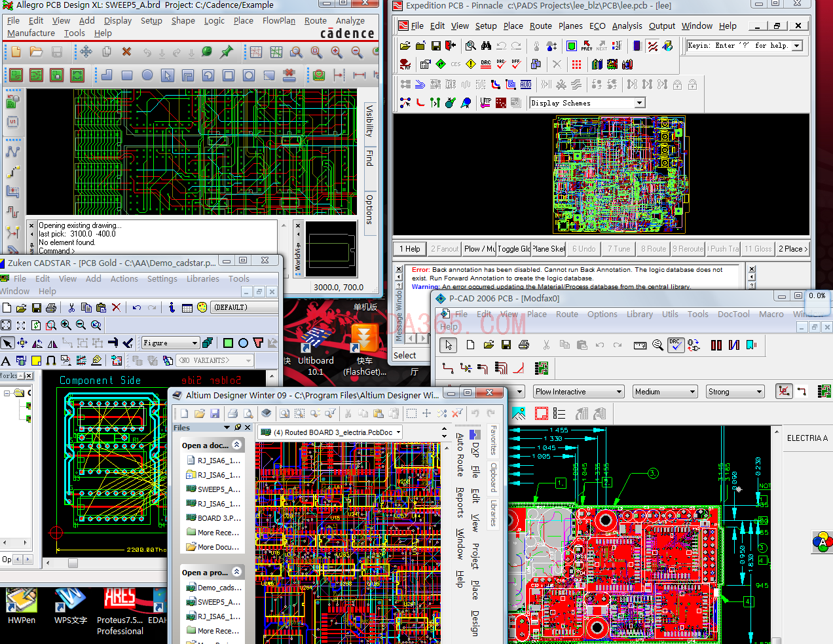Toggle the DRC check button in P-CAD
The image size is (833, 644).
(675, 345)
